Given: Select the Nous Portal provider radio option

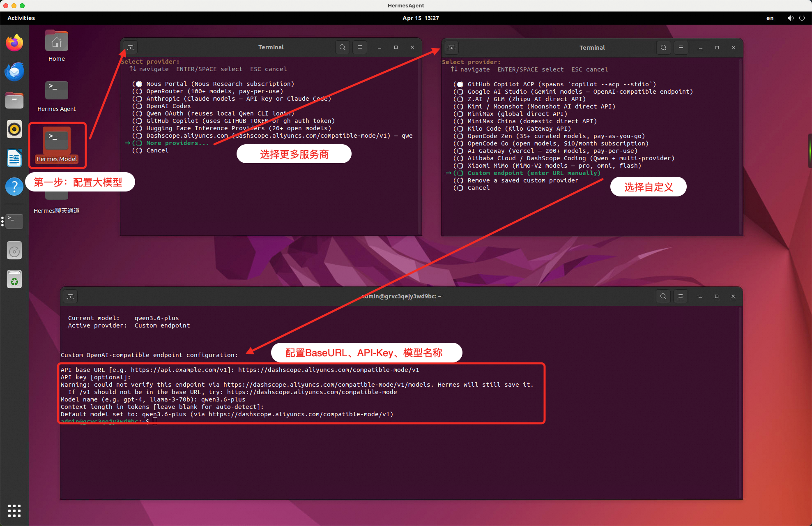Looking at the screenshot, I should click(139, 84).
